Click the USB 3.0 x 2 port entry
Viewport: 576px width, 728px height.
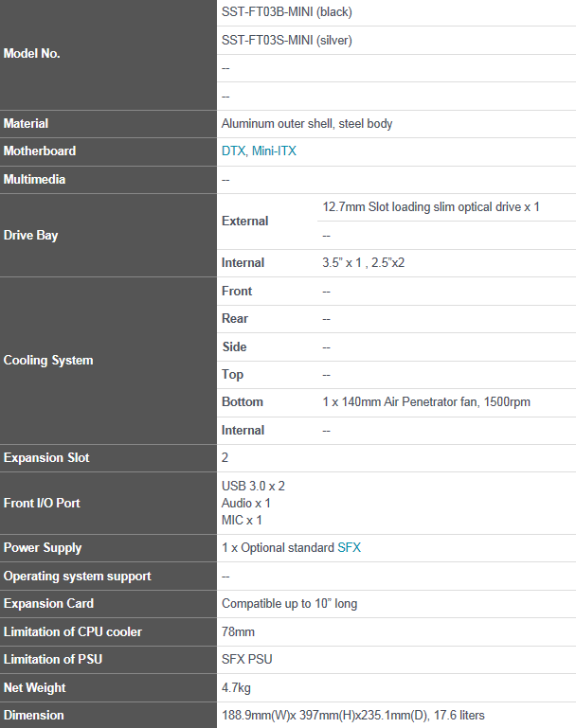click(x=253, y=486)
